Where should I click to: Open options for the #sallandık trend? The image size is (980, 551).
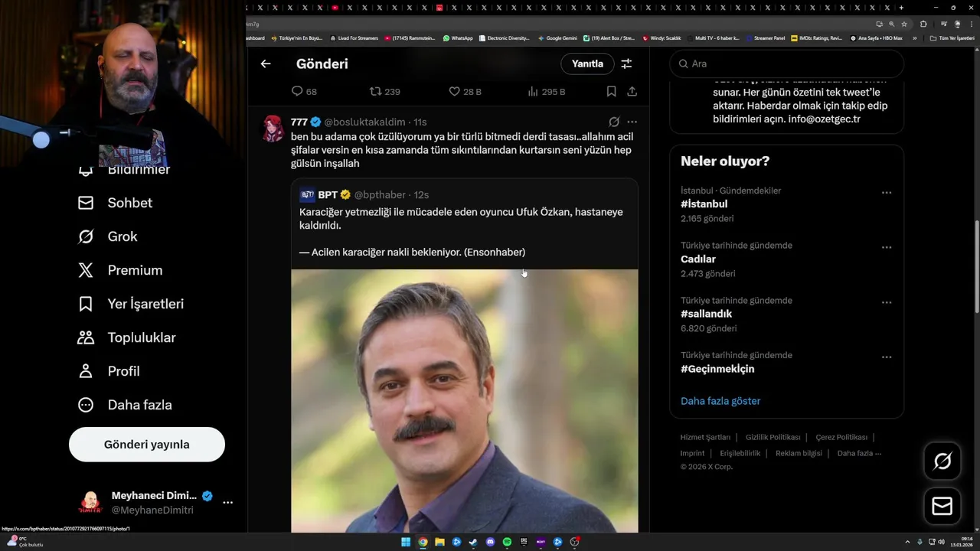pos(887,302)
